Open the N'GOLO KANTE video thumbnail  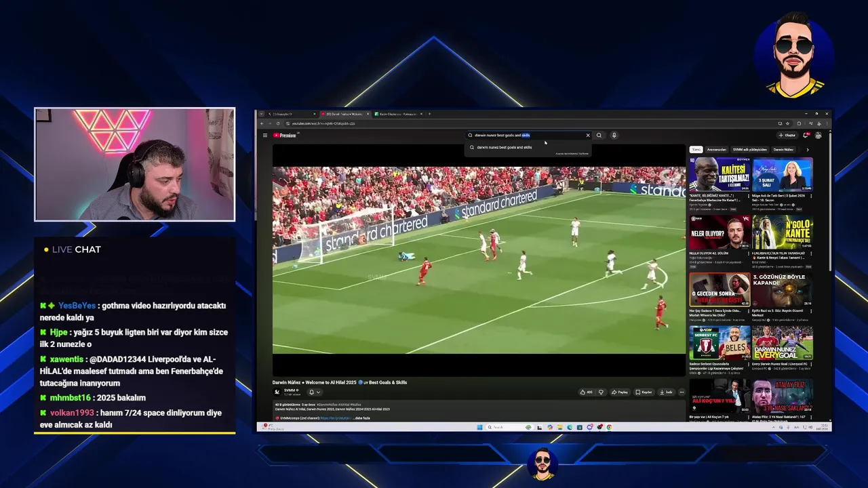pyautogui.click(x=782, y=232)
